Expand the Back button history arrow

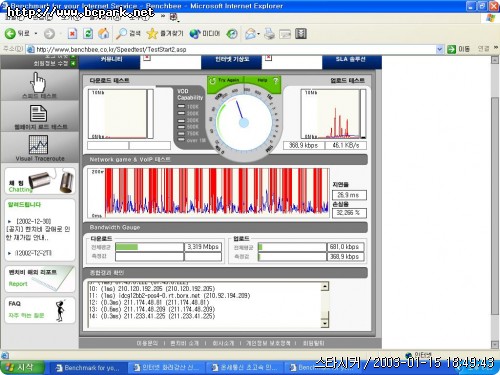pos(36,34)
